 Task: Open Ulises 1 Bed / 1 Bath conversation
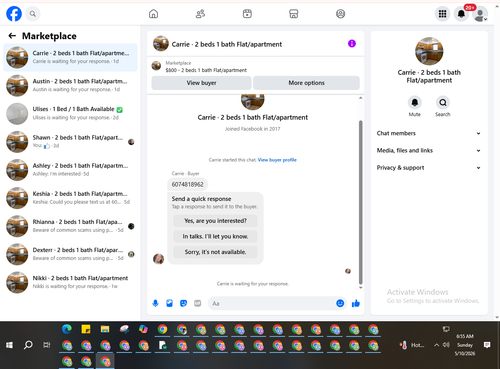(x=70, y=113)
